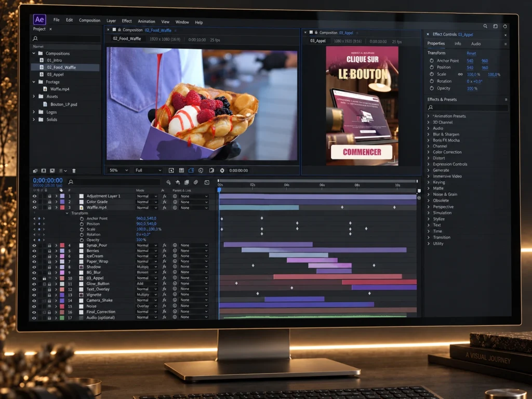Open the 50% zoom dropdown
532x399 pixels.
(x=118, y=170)
